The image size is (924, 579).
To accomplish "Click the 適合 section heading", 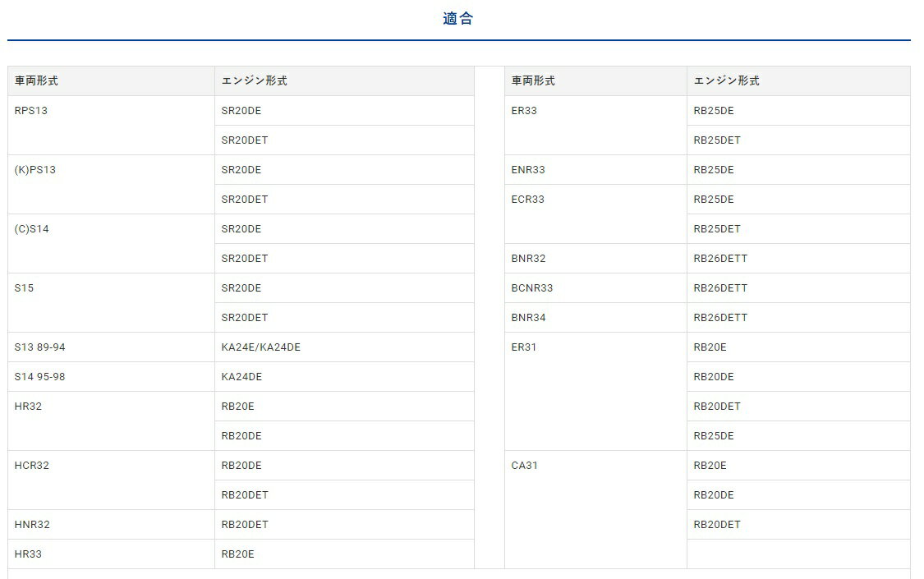I will coord(457,19).
